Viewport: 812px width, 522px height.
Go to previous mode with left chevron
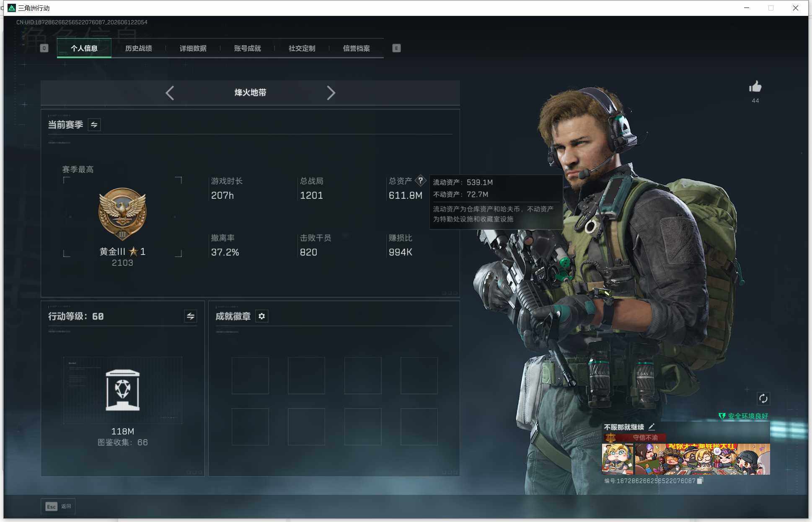pos(170,93)
